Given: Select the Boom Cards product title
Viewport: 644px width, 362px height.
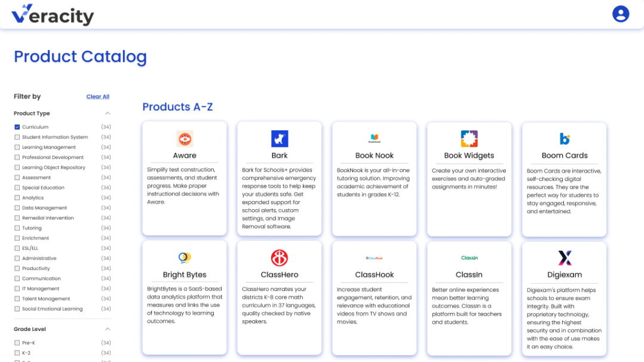Looking at the screenshot, I should coord(565,155).
